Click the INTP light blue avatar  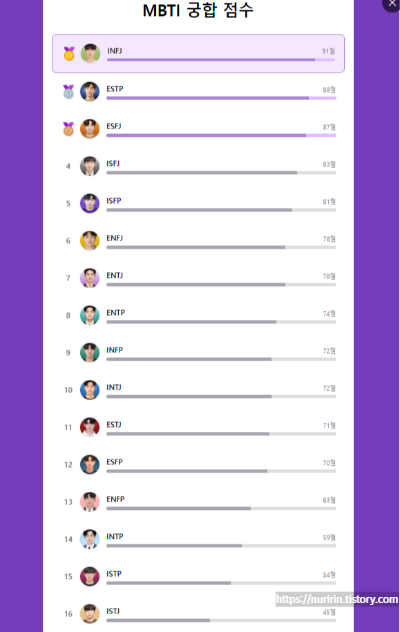coord(90,539)
